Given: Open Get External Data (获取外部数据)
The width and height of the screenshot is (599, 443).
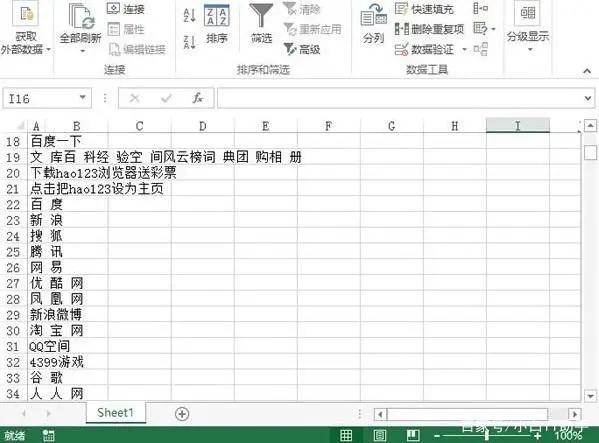Looking at the screenshot, I should 26,27.
